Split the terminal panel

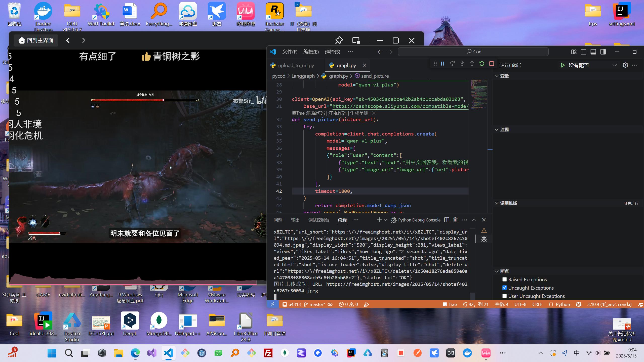point(447,220)
